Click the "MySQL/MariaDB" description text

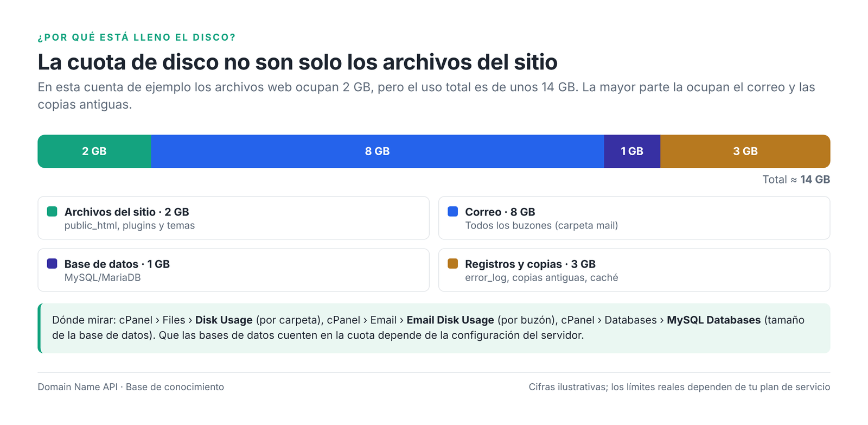pyautogui.click(x=103, y=278)
